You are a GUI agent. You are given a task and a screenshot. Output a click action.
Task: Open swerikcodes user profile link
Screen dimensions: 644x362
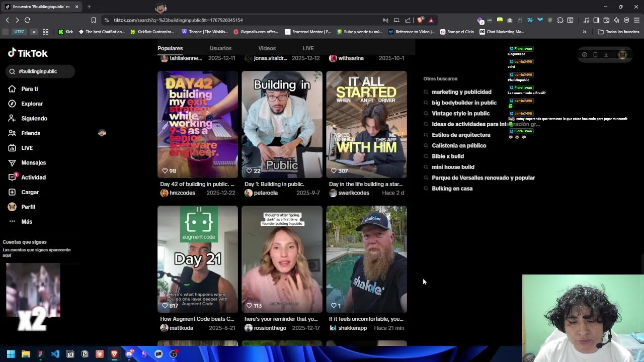point(349,193)
